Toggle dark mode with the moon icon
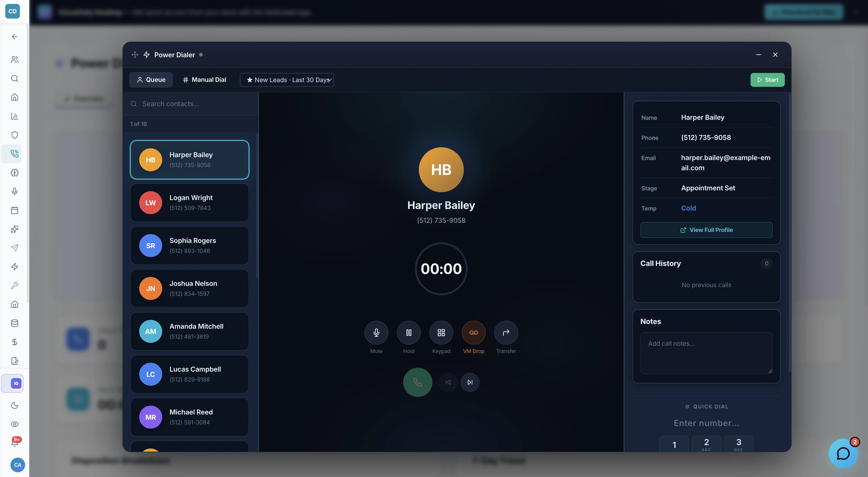This screenshot has height=477, width=868. point(14,405)
